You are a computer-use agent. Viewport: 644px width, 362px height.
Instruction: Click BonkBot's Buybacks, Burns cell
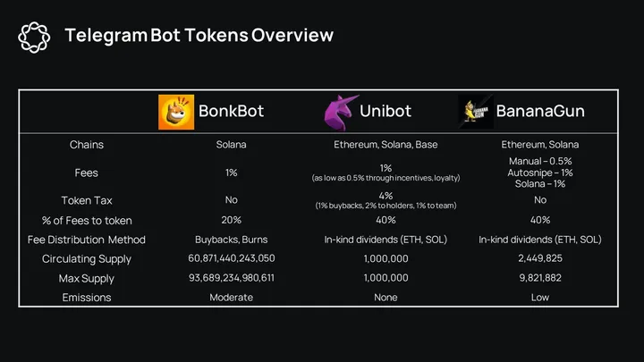click(x=231, y=240)
